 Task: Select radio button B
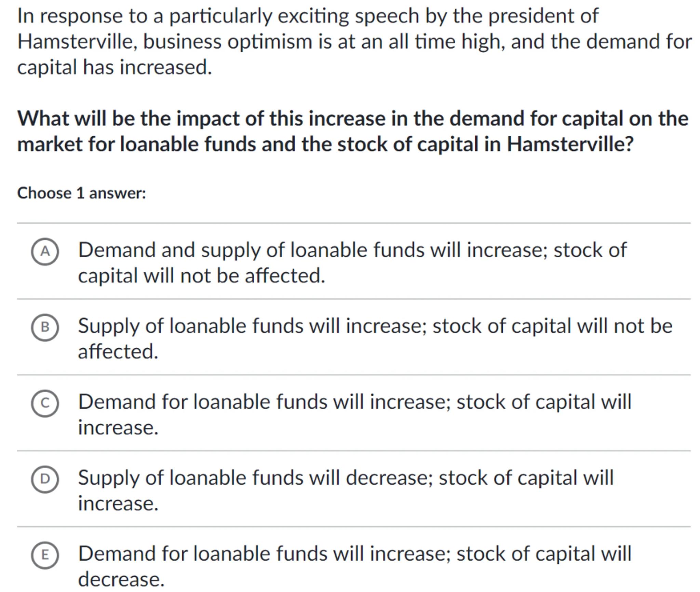click(x=45, y=327)
